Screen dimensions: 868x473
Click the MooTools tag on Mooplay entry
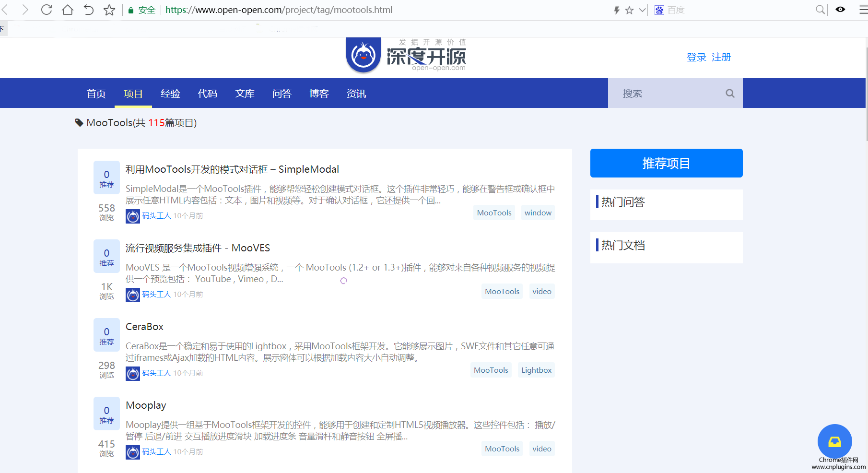502,449
